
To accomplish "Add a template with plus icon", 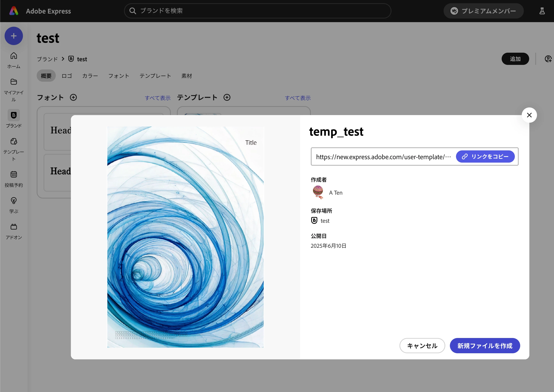I will (227, 98).
